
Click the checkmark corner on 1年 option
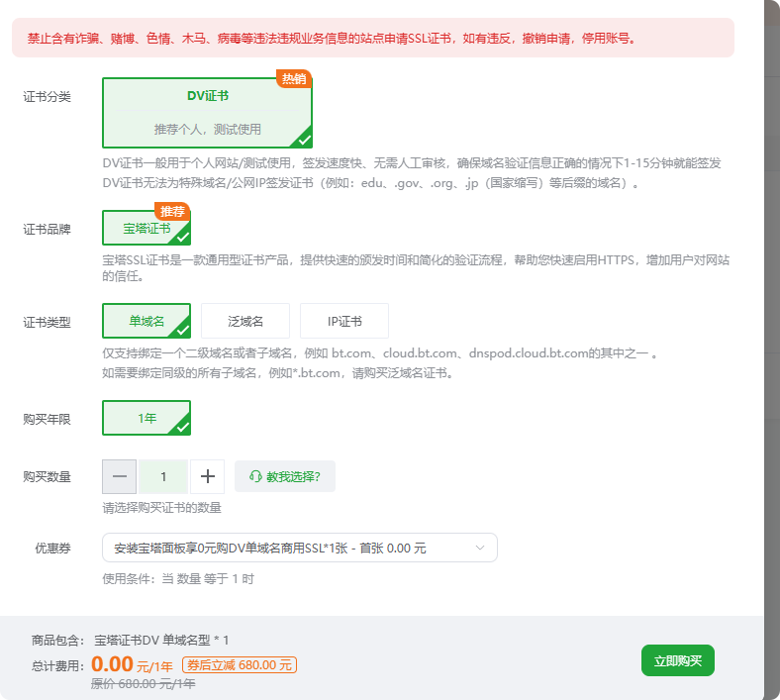(182, 427)
